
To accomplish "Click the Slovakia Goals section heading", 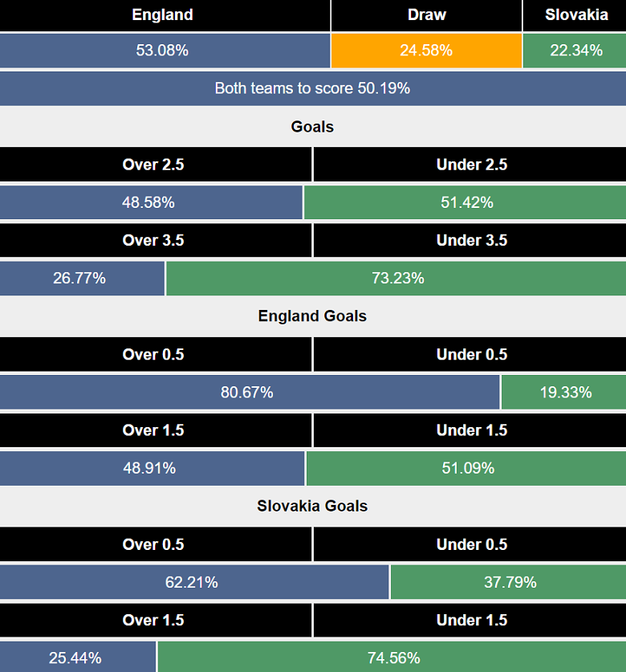I will point(312,506).
